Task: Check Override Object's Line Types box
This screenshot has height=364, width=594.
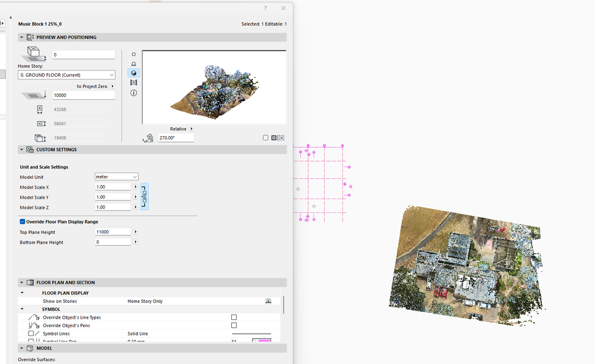Action: [x=234, y=318]
